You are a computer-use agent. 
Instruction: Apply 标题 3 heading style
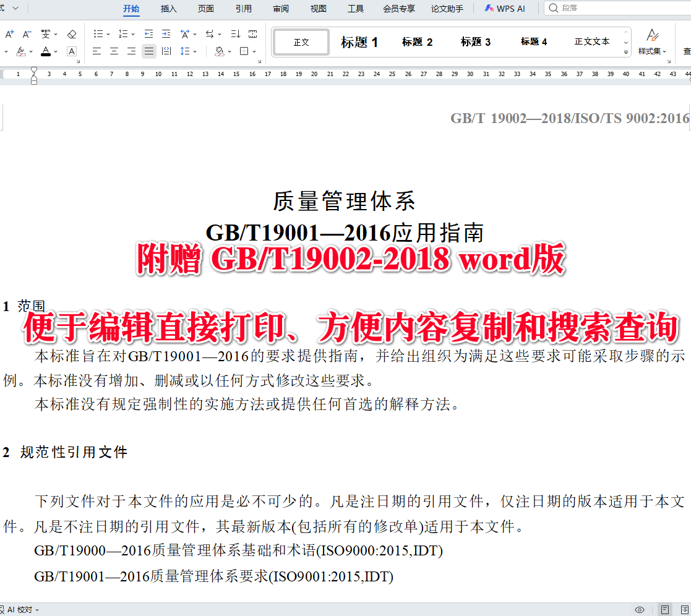point(476,42)
